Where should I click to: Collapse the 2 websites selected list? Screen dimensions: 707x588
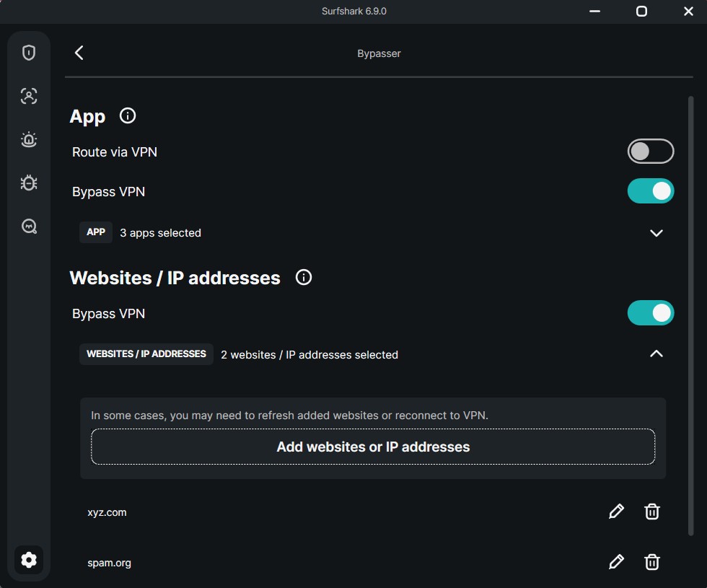pyautogui.click(x=656, y=354)
